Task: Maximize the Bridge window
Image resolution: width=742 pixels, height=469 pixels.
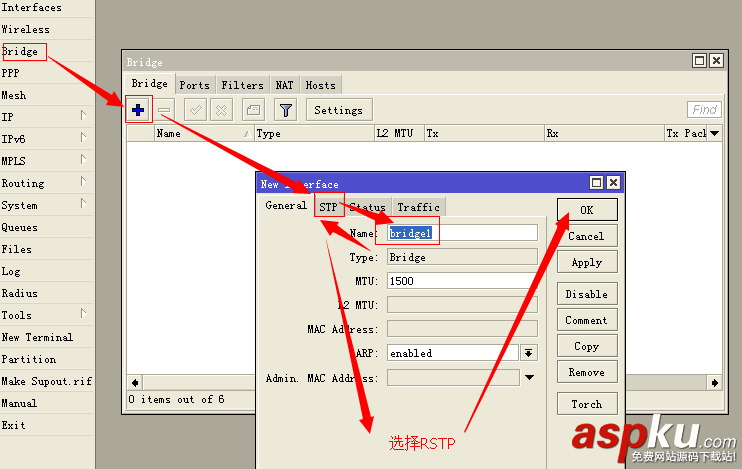Action: 699,61
